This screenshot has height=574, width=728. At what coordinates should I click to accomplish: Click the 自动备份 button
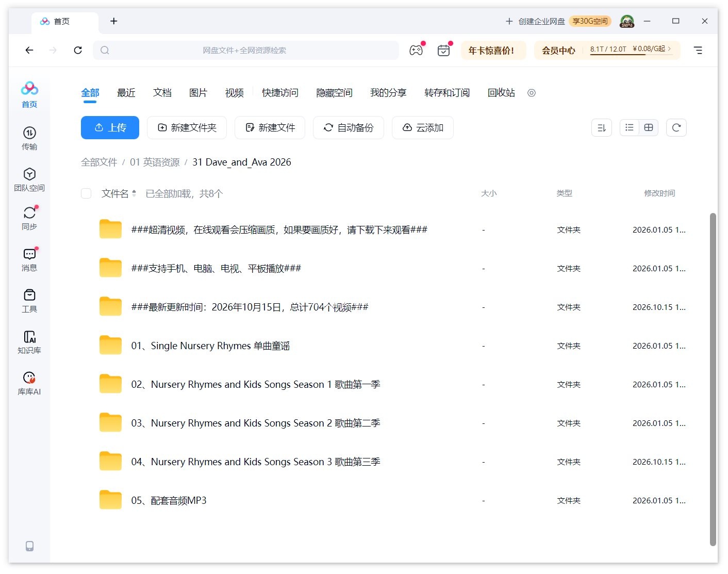coord(349,127)
